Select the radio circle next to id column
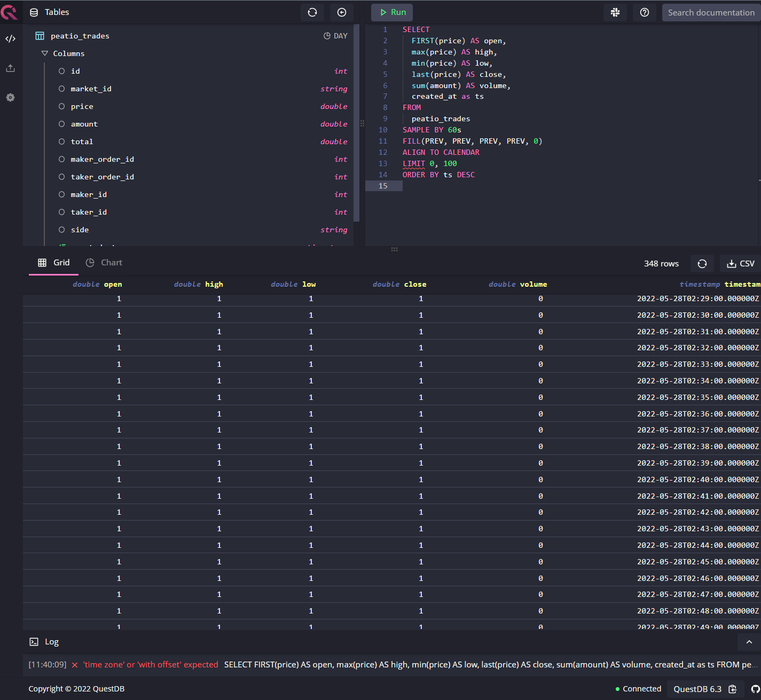 [x=62, y=70]
